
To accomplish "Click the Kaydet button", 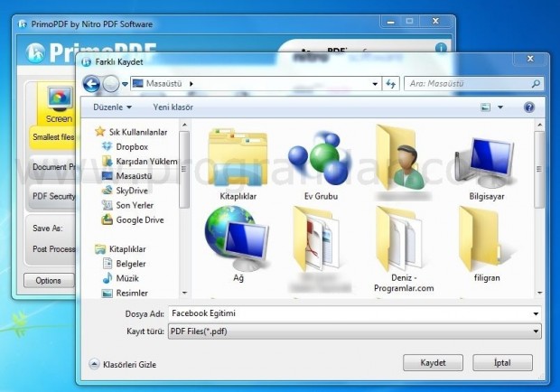I will coord(433,363).
